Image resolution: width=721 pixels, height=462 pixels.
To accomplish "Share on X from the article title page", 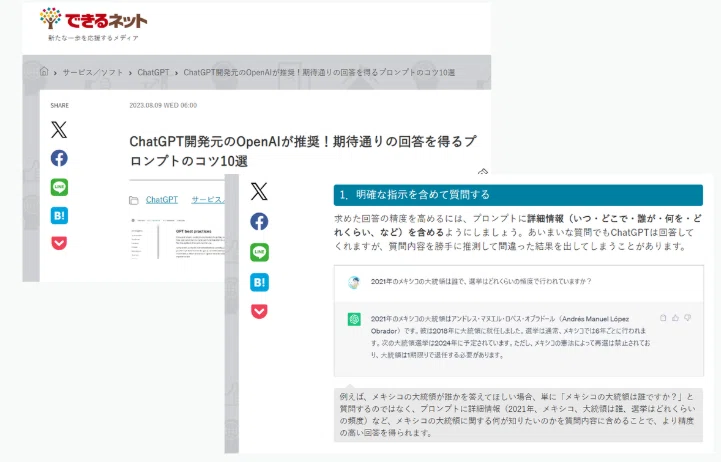I will [59, 130].
